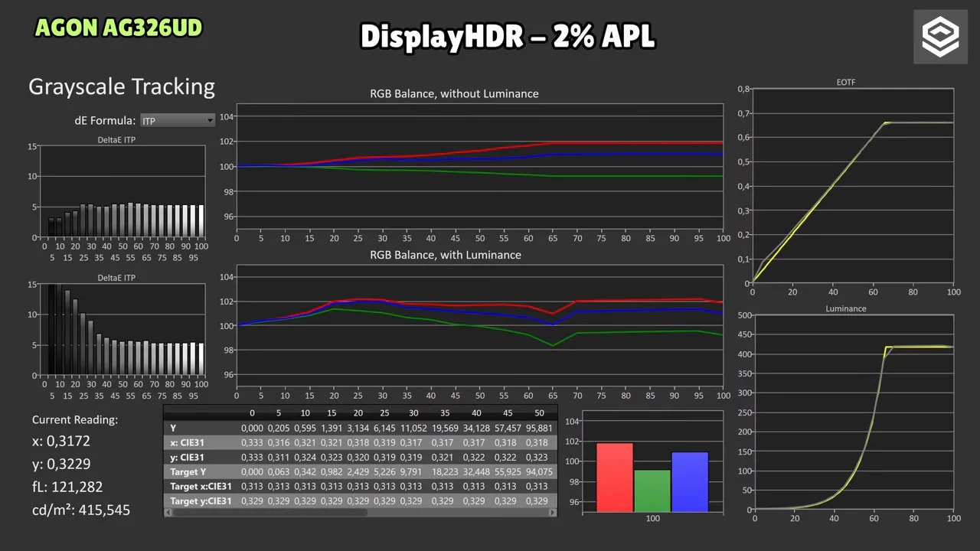Open the dE Formula ITP dropdown

pos(178,120)
